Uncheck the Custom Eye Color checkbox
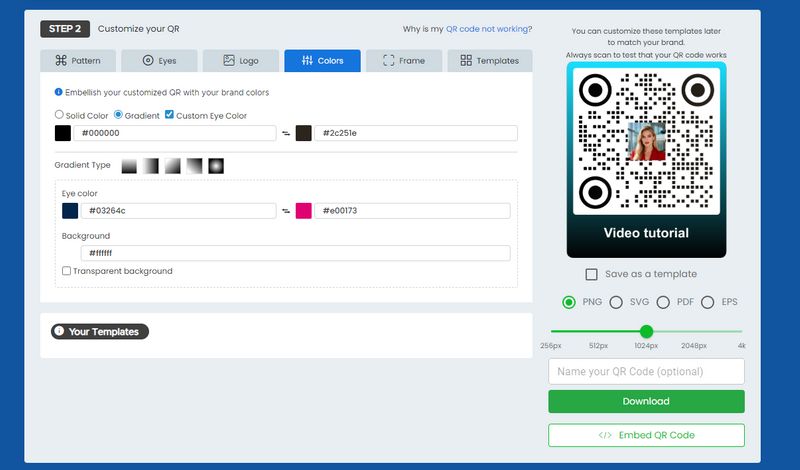 pos(169,115)
